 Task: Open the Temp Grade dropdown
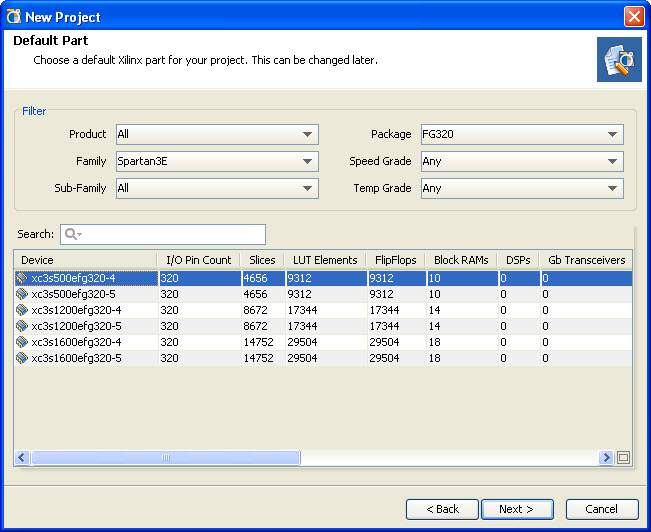pos(522,188)
